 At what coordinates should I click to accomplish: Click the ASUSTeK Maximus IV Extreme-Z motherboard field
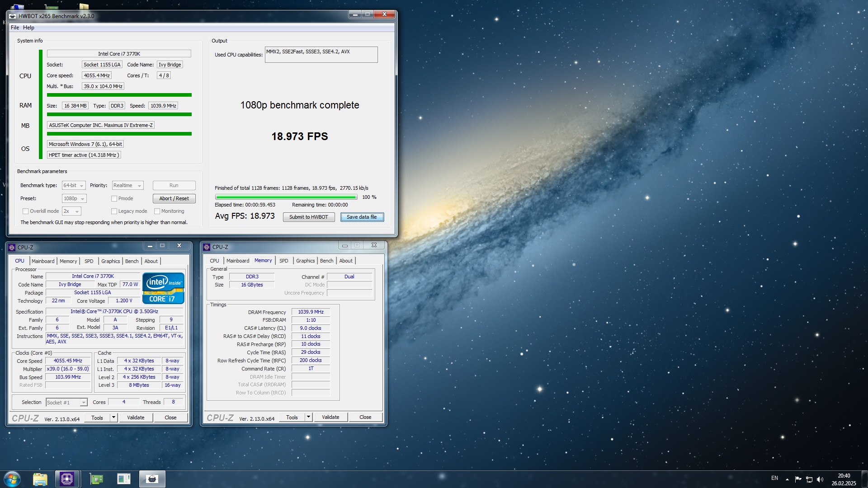101,126
